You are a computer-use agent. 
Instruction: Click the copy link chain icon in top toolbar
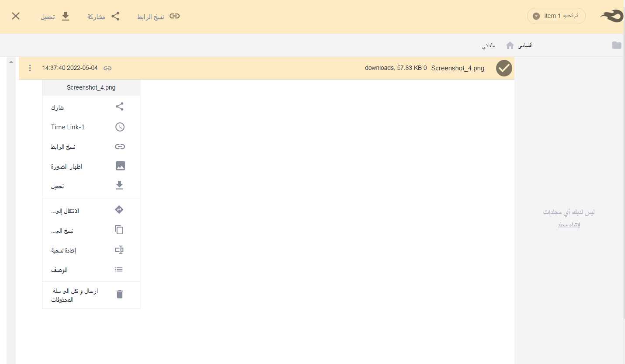[x=174, y=16]
